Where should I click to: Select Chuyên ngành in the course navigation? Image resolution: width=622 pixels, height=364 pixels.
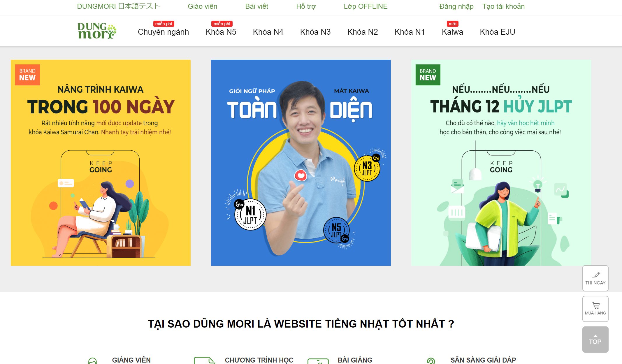click(163, 32)
